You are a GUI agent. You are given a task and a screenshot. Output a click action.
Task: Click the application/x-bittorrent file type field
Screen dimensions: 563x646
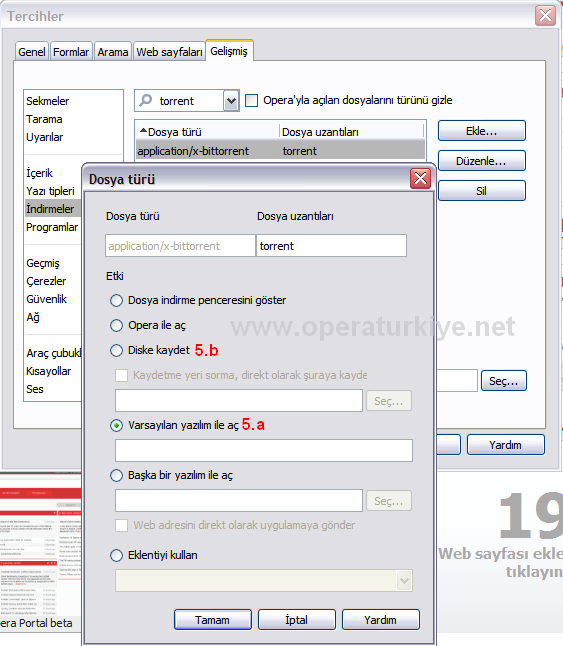[180, 246]
